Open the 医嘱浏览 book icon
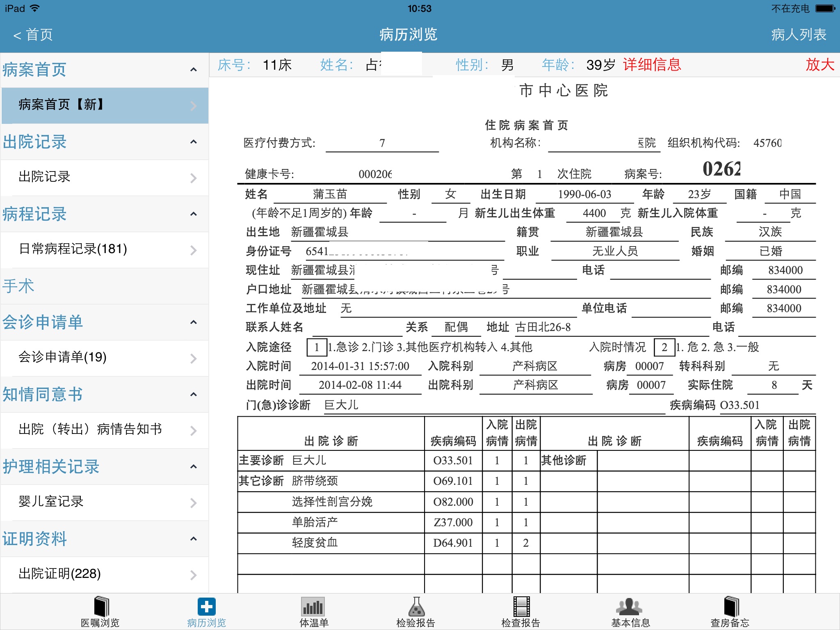The width and height of the screenshot is (840, 630). [101, 606]
